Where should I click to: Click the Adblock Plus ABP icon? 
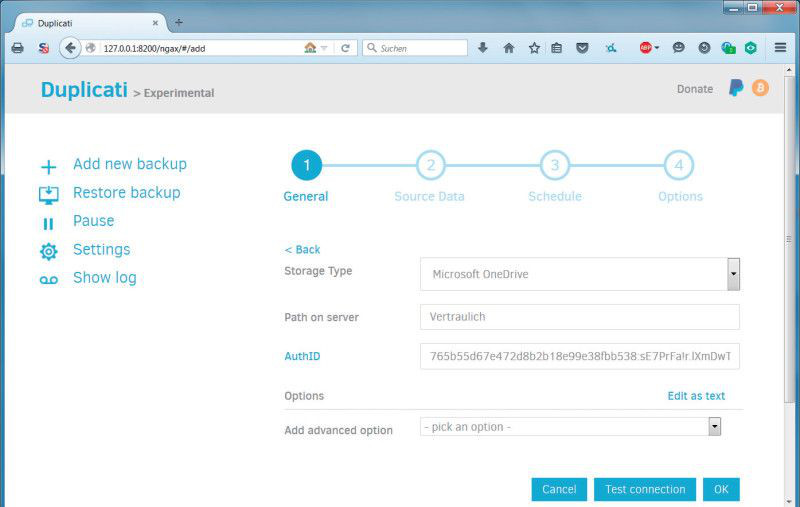[645, 48]
